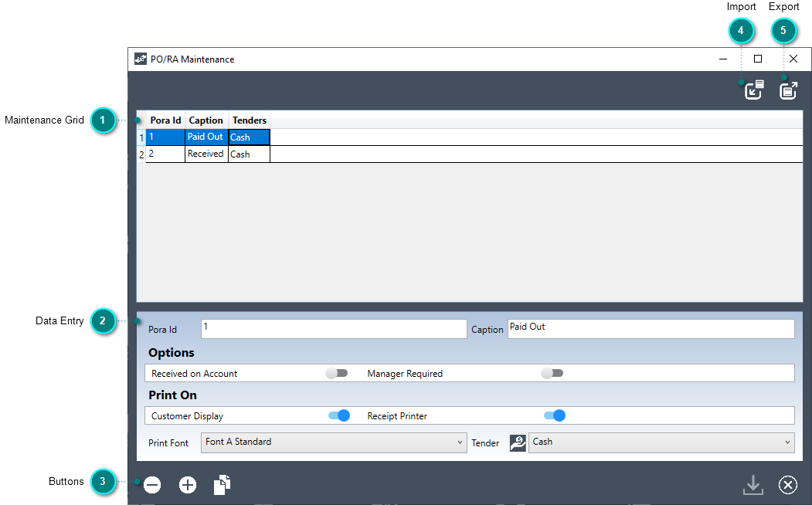Click the Caption column header
812x505 pixels.
(x=206, y=120)
